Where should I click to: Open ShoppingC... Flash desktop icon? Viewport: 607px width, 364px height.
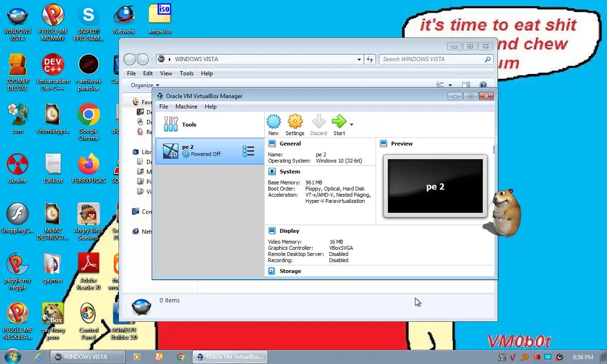tap(18, 218)
